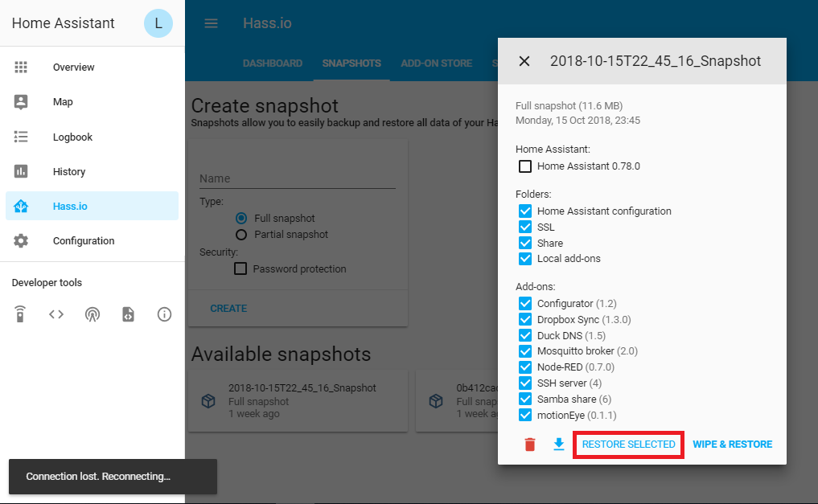Click the Configuration gear icon in sidebar

[x=21, y=241]
